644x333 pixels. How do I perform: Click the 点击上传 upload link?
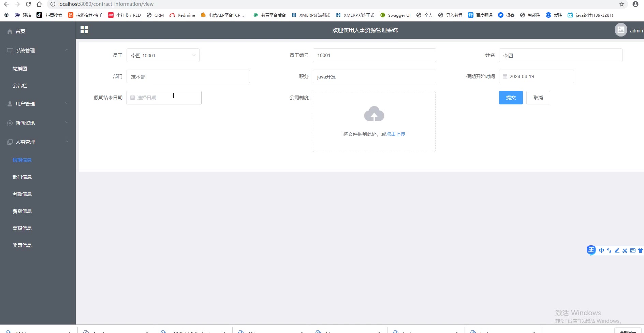tap(396, 134)
